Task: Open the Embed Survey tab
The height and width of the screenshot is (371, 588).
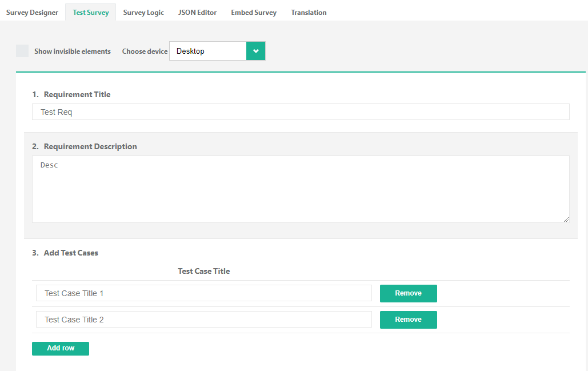Action: point(254,12)
